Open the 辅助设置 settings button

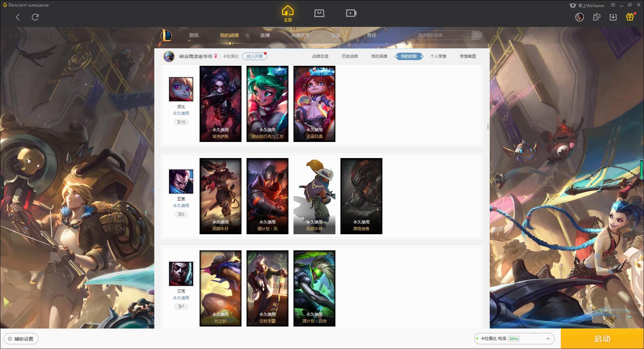(21, 339)
